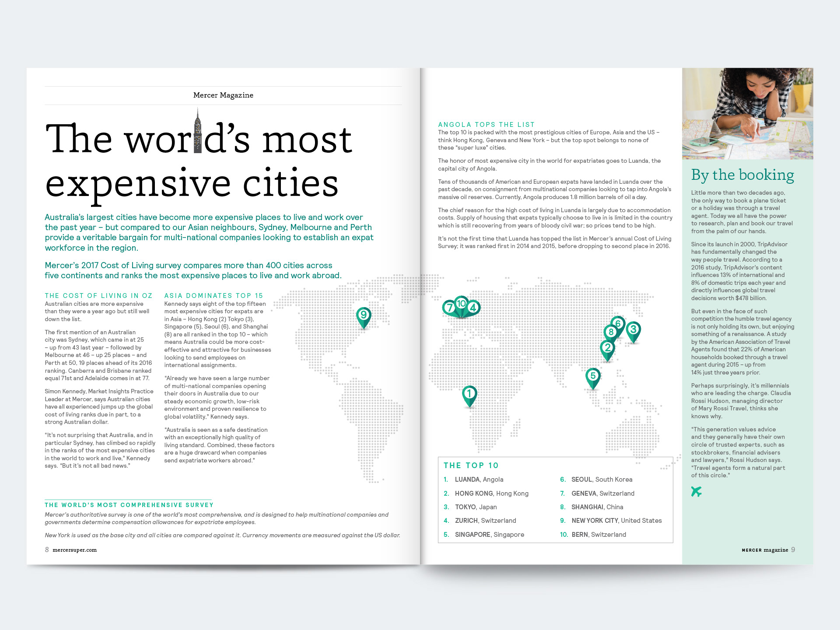The height and width of the screenshot is (630, 840).
Task: Open the mercersuper.com link in the footer
Action: [74, 550]
